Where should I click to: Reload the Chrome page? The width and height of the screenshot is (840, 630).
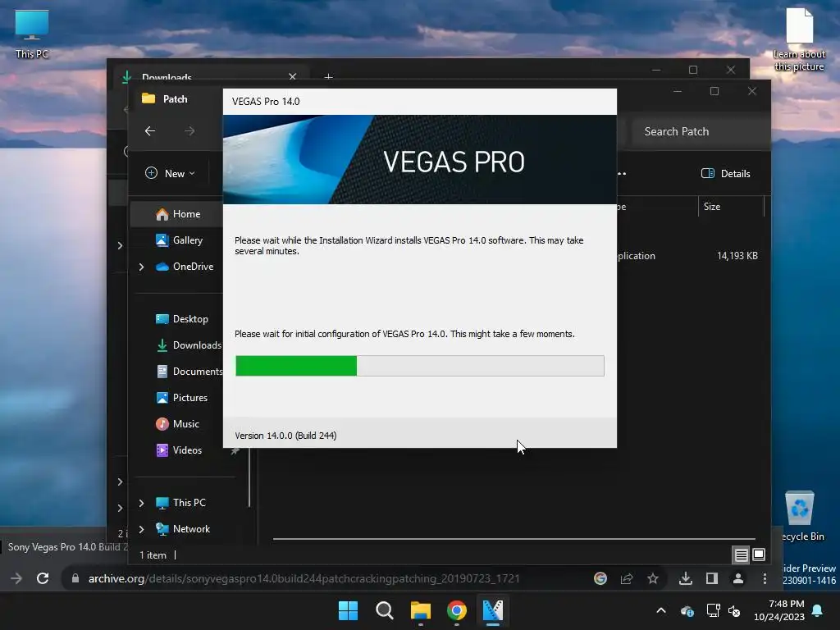(43, 578)
